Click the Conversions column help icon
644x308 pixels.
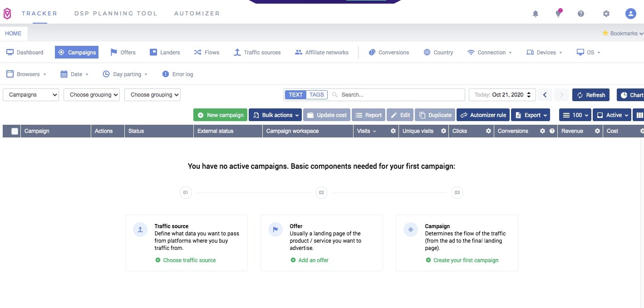[x=552, y=131]
